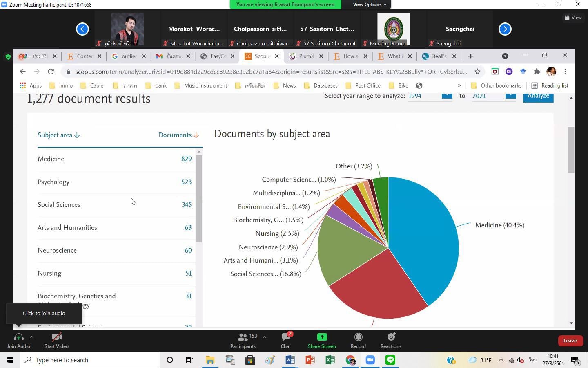Click the Record meeting icon
588x368 pixels.
(x=358, y=337)
